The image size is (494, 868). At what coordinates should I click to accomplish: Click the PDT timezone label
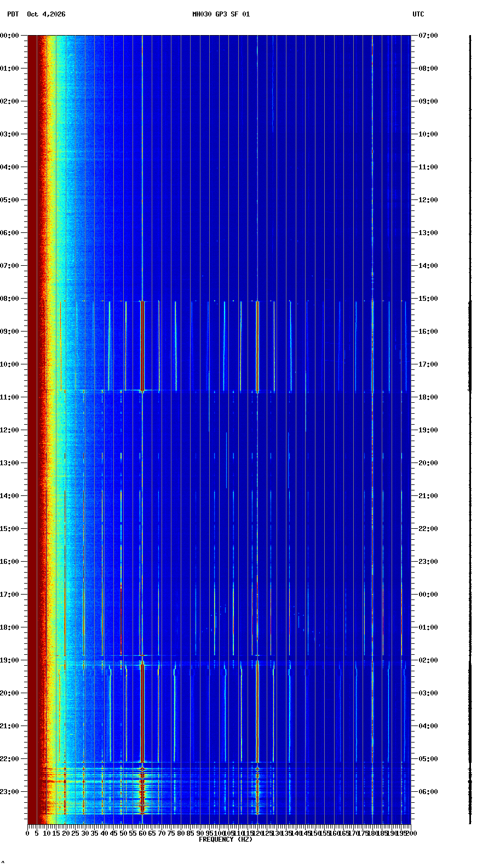click(x=13, y=14)
